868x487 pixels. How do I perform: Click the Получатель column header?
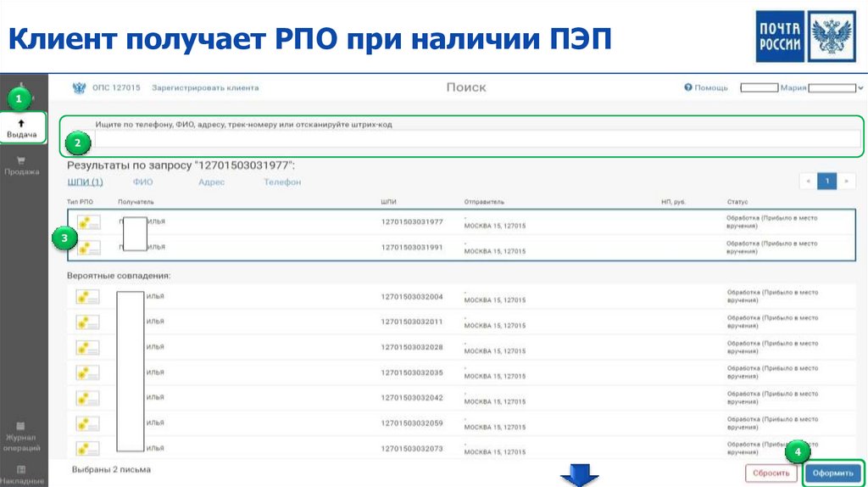[x=136, y=202]
